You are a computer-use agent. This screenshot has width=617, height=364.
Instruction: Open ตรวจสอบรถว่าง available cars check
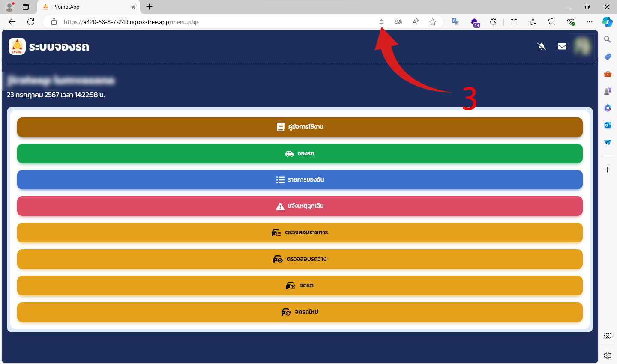coord(300,259)
